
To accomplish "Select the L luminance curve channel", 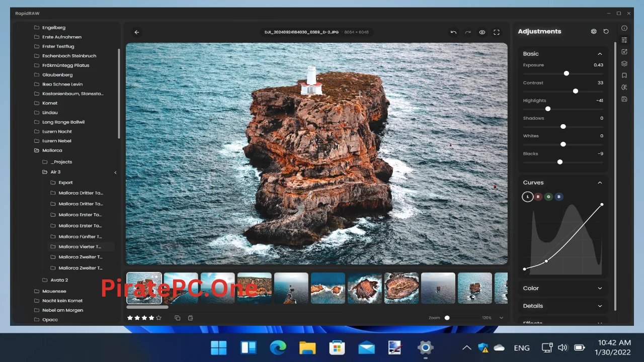I will 527,197.
